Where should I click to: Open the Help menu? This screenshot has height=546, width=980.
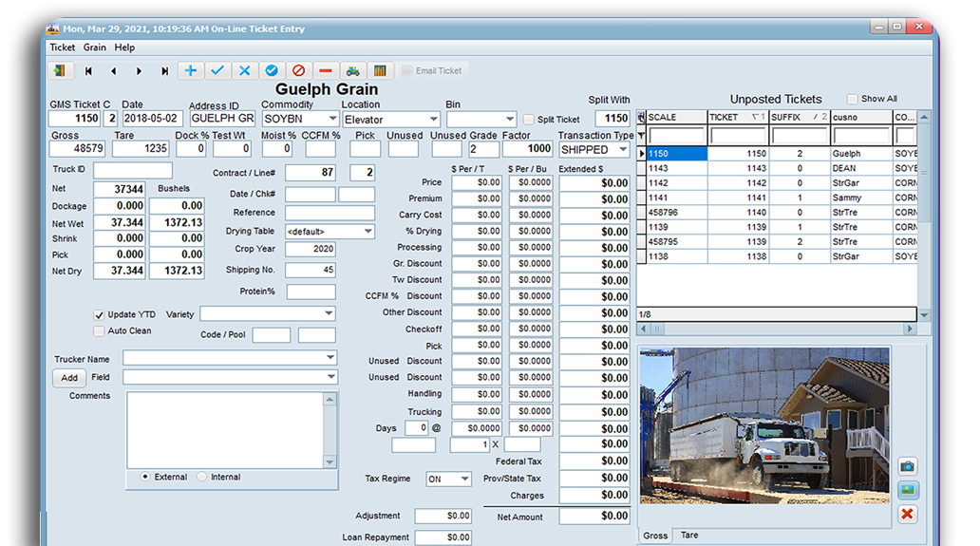coord(124,47)
